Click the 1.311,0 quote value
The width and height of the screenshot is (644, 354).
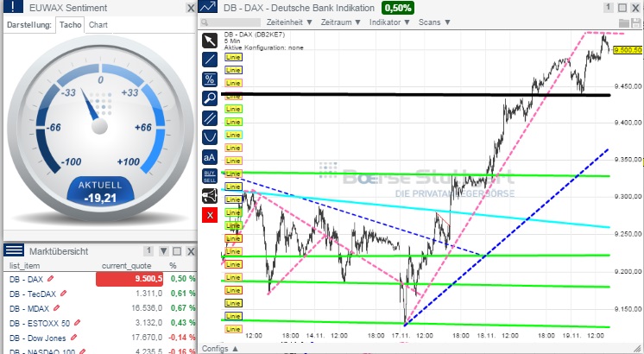tap(149, 294)
